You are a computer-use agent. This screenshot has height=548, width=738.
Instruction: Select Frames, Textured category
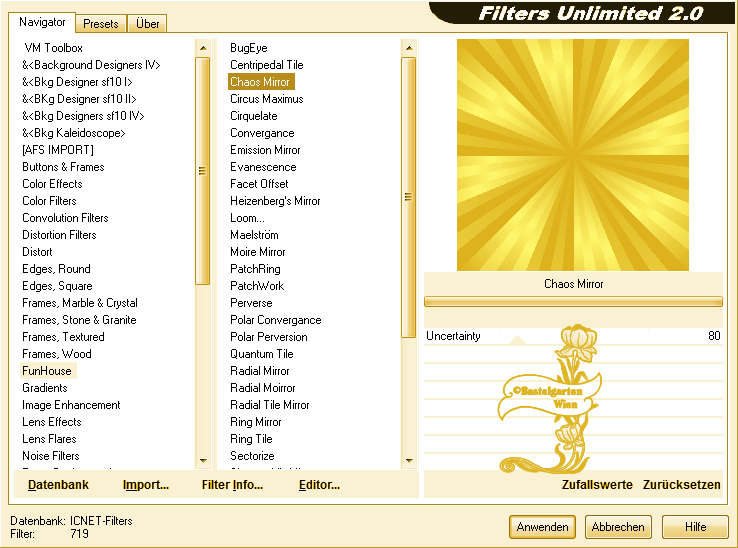63,337
